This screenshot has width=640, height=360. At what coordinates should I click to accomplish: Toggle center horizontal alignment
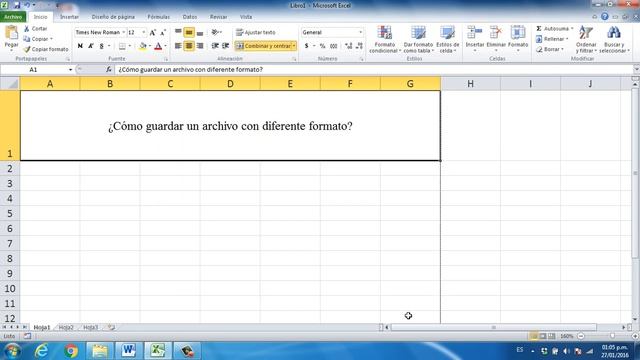(189, 46)
